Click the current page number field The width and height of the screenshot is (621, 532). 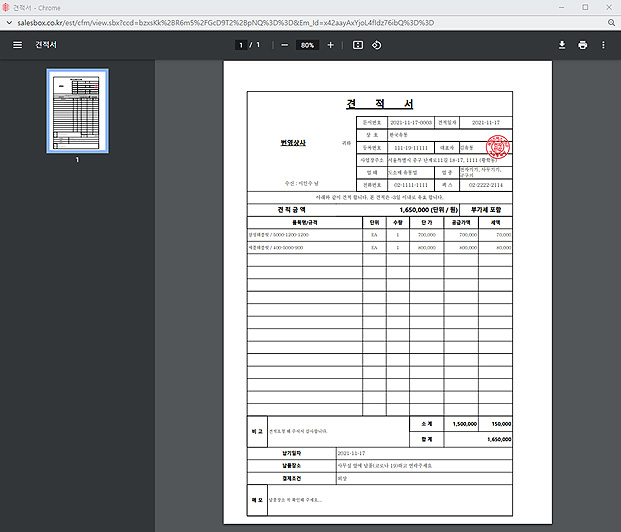(x=240, y=45)
